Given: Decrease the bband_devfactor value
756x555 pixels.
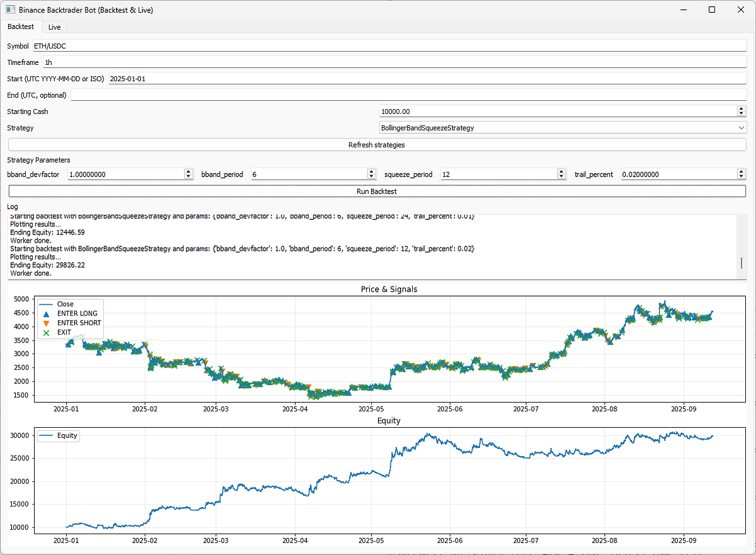Looking at the screenshot, I should [x=187, y=177].
